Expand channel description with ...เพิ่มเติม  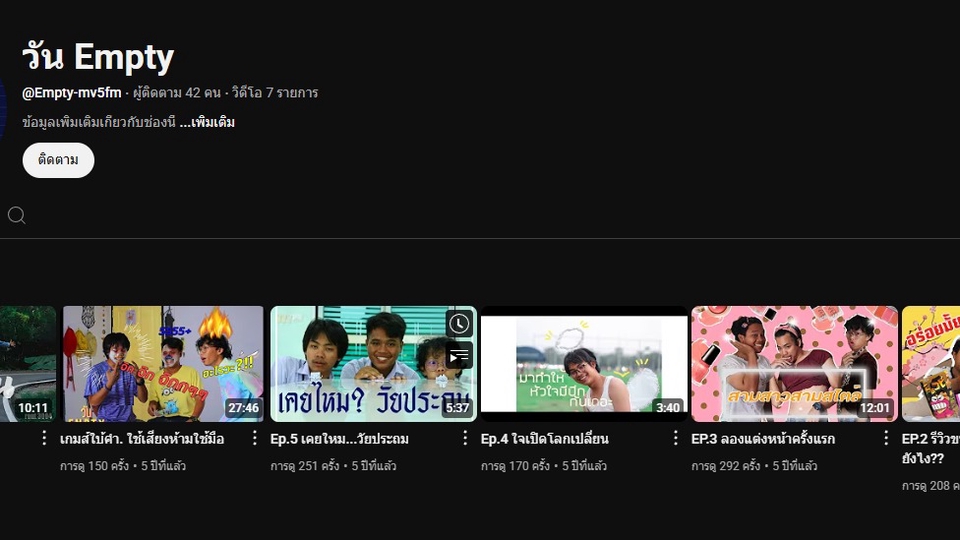click(x=208, y=122)
